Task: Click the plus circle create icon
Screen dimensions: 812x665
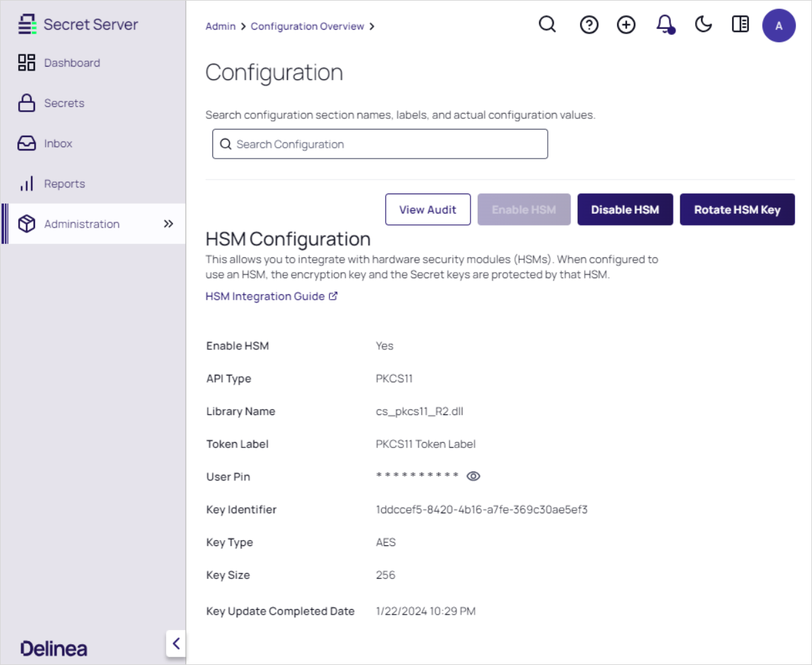Action: [x=626, y=26]
